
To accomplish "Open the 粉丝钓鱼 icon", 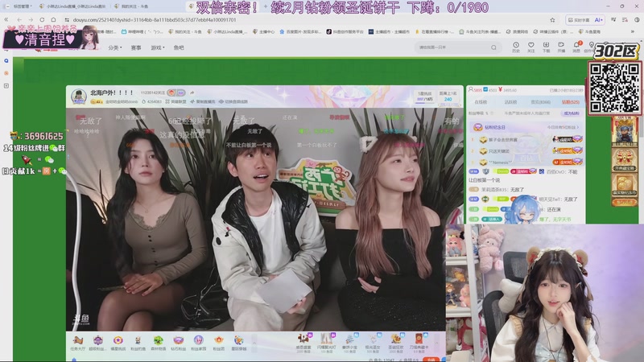I will tap(138, 343).
